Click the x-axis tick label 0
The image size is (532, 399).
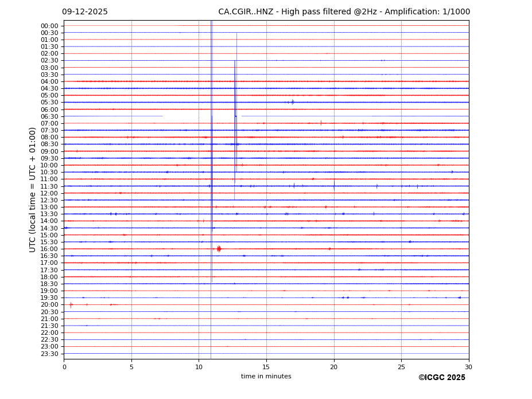point(64,367)
